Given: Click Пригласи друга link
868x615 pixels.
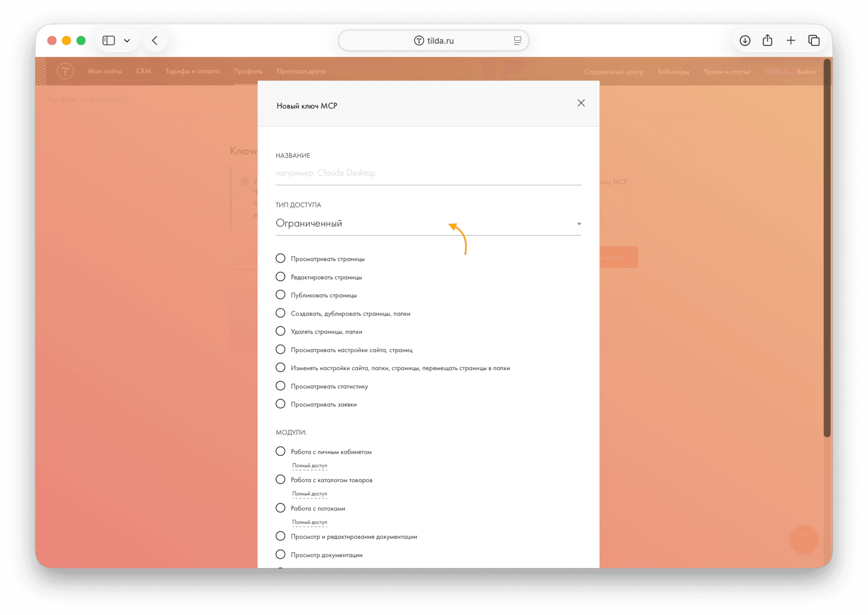Looking at the screenshot, I should point(301,71).
